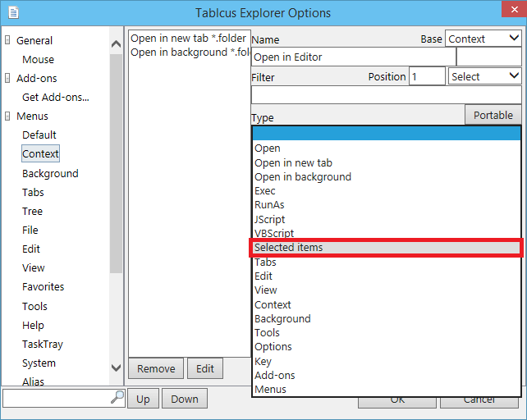Select Tree in the left sidebar
The width and height of the screenshot is (527, 420).
(x=32, y=211)
